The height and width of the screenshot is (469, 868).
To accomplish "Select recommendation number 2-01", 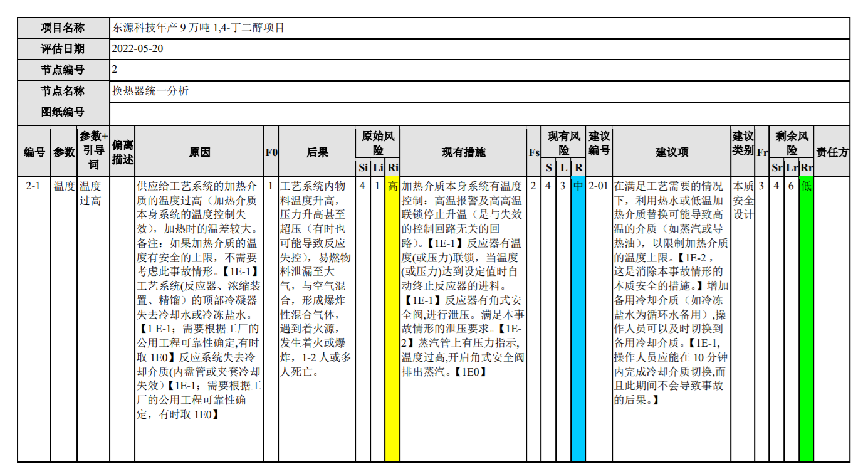I will 599,186.
